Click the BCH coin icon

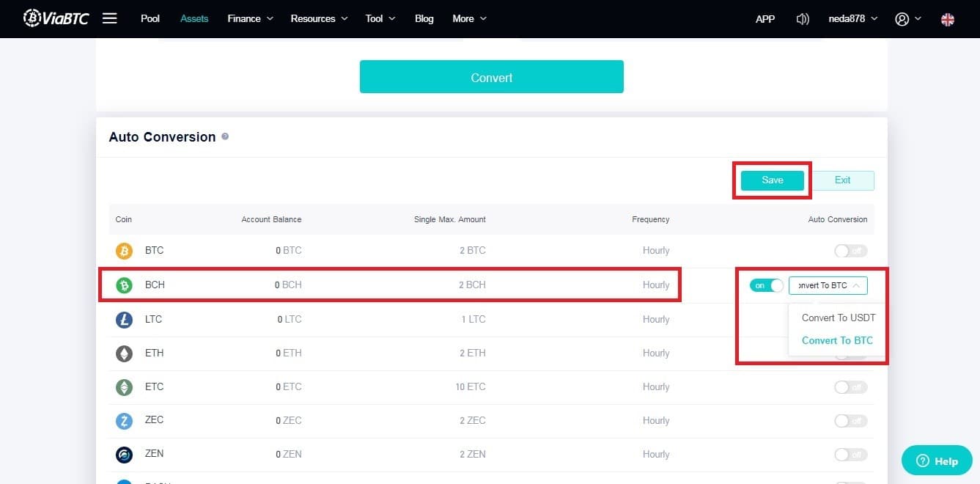click(x=124, y=285)
